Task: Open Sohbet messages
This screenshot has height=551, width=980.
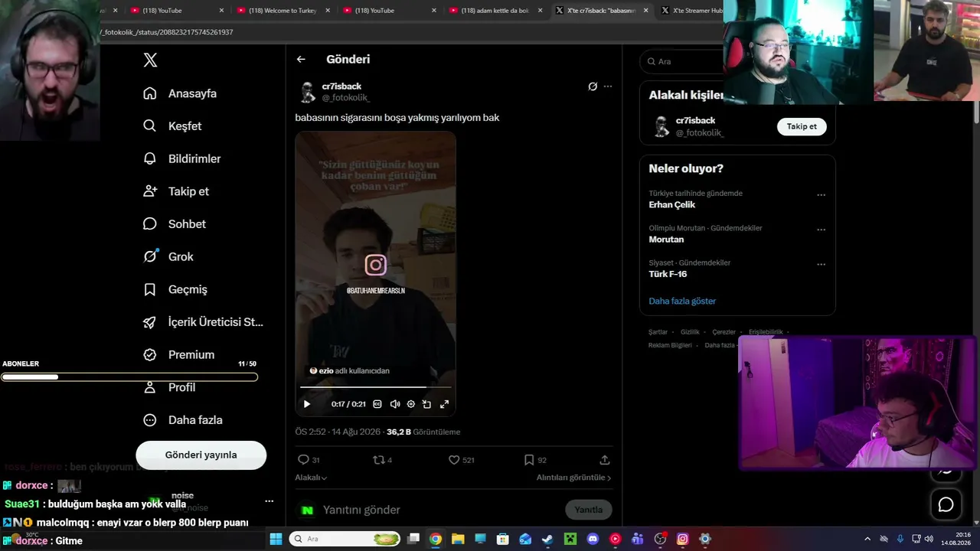Action: (175, 223)
